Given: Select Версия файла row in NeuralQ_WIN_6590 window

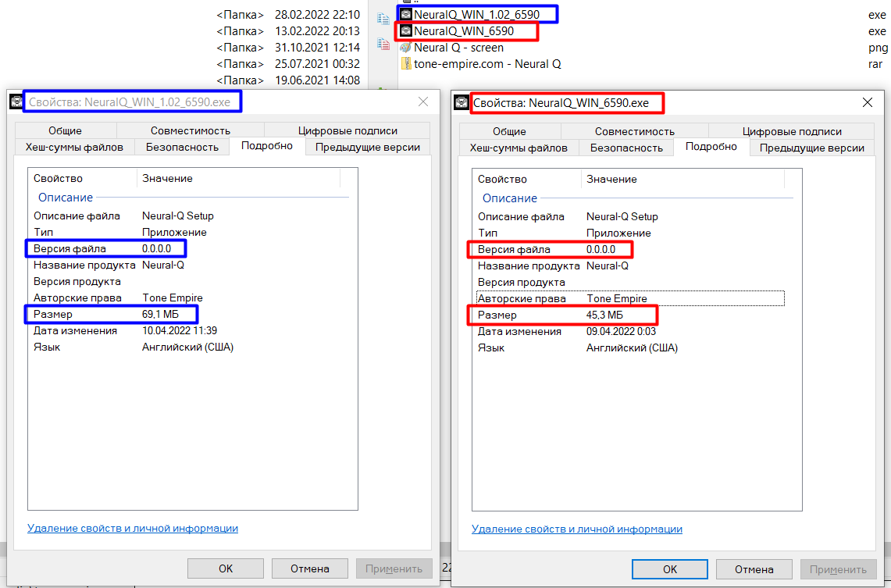Looking at the screenshot, I should coord(630,249).
